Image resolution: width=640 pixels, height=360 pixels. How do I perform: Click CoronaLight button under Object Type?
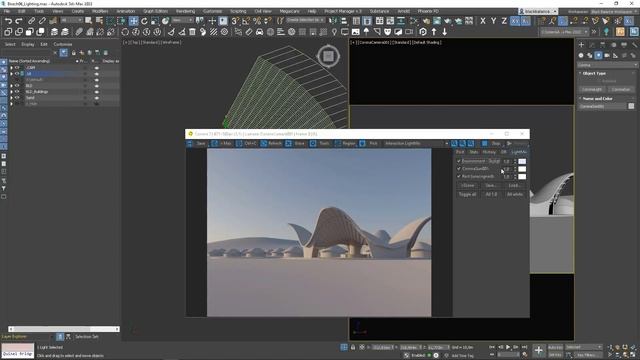(x=592, y=89)
